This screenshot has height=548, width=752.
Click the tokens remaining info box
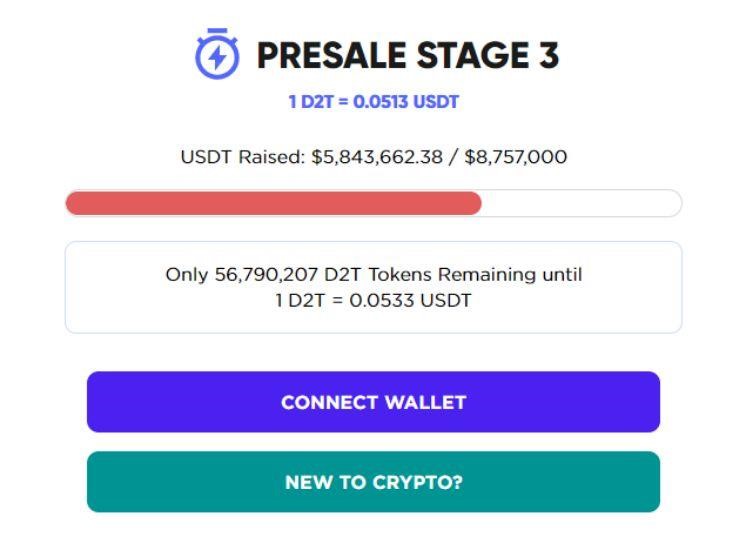pos(373,287)
